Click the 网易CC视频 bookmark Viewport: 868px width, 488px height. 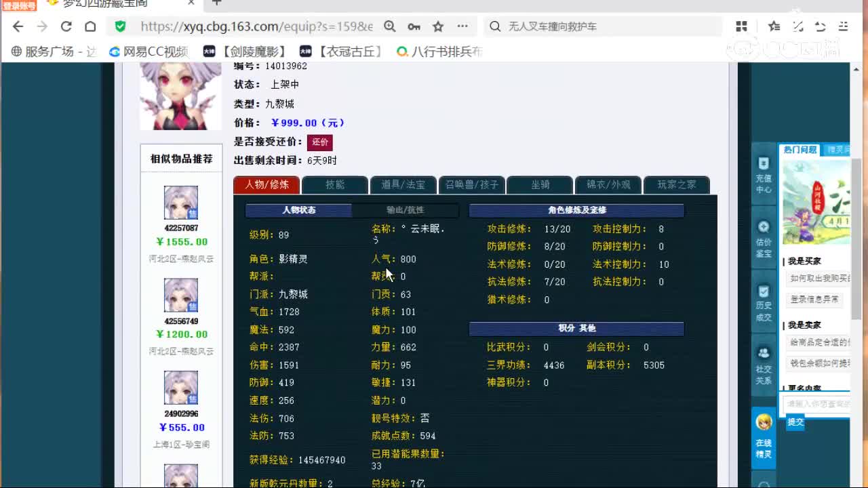tap(149, 52)
